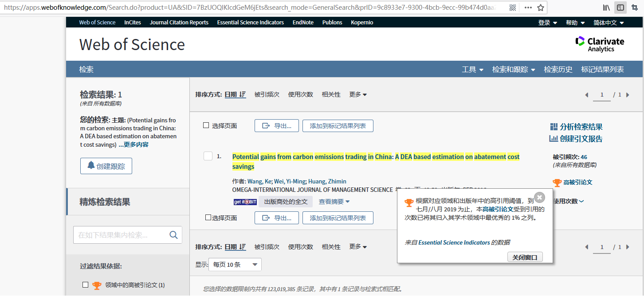
Task: Click Essential Science Indicators link in popup
Action: (454, 242)
